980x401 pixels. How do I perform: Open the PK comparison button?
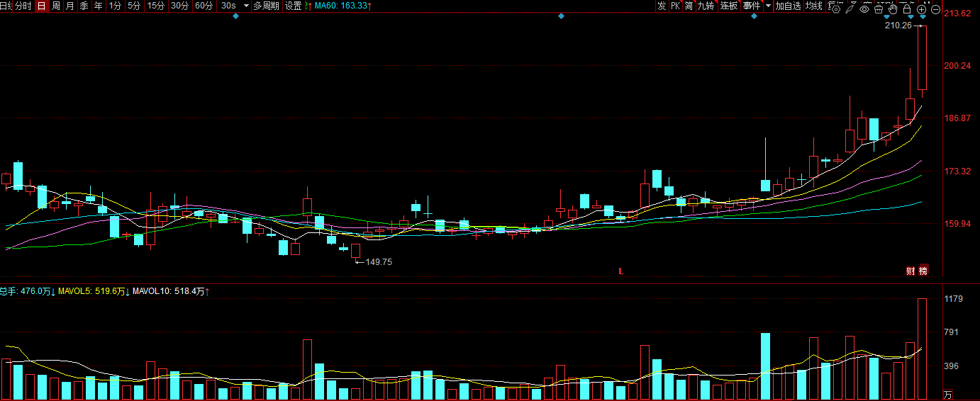point(675,6)
